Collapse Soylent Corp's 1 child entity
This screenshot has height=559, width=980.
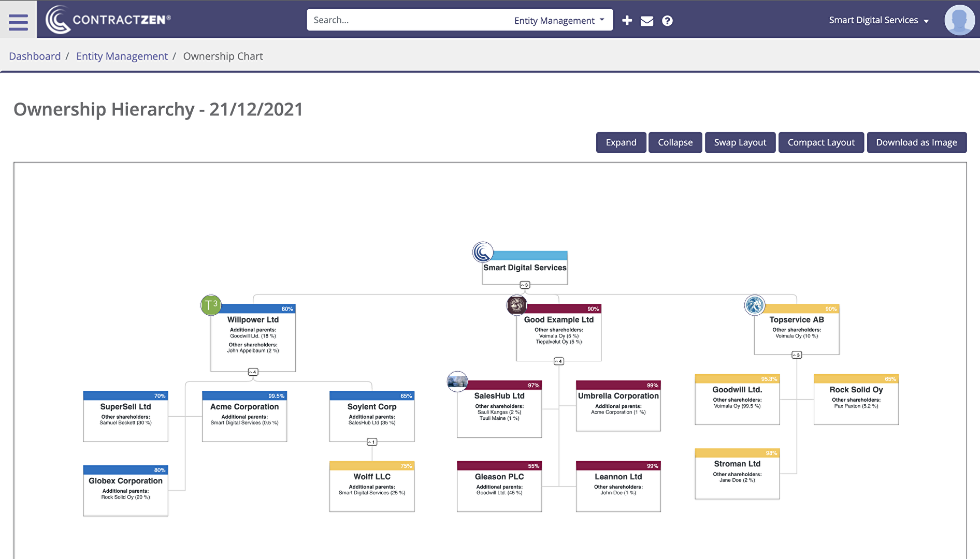[x=372, y=442]
